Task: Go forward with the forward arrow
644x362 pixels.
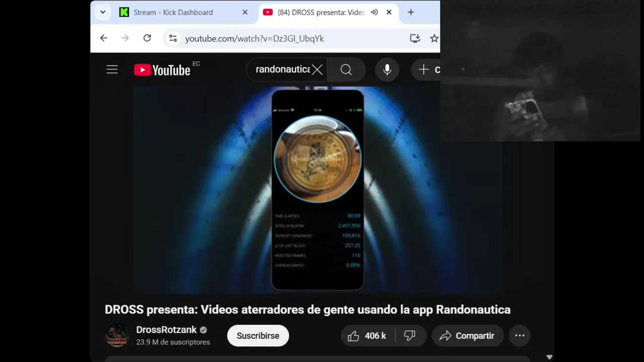Action: click(x=125, y=38)
